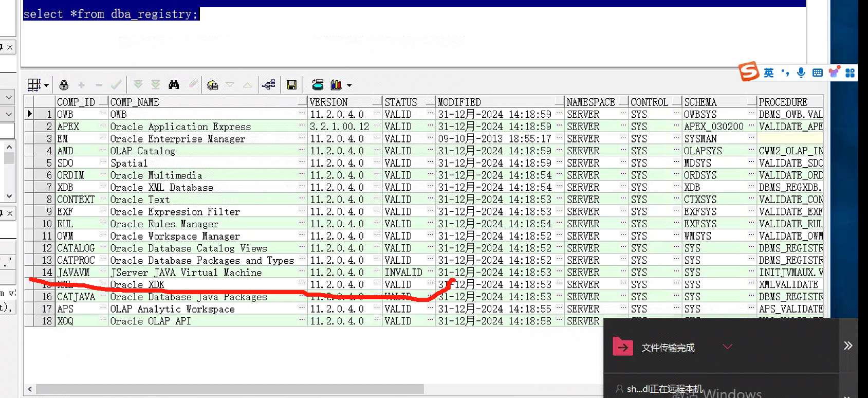Screen dimensions: 868x398
Task: Open find with the binoculars icon
Action: click(x=174, y=85)
